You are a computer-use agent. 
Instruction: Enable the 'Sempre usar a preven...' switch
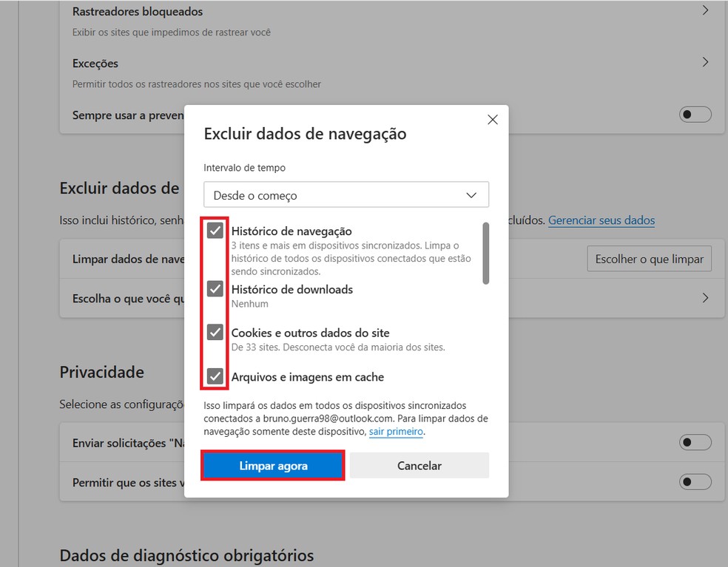pyautogui.click(x=694, y=115)
